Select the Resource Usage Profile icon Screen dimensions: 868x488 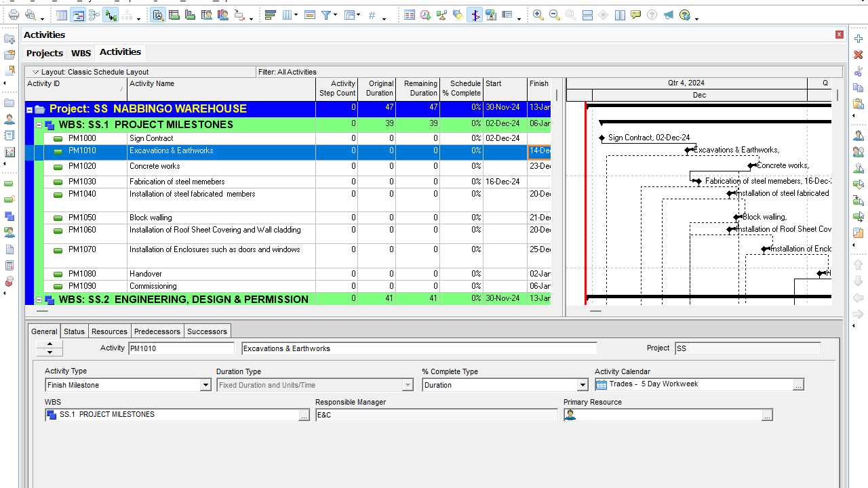(x=223, y=14)
